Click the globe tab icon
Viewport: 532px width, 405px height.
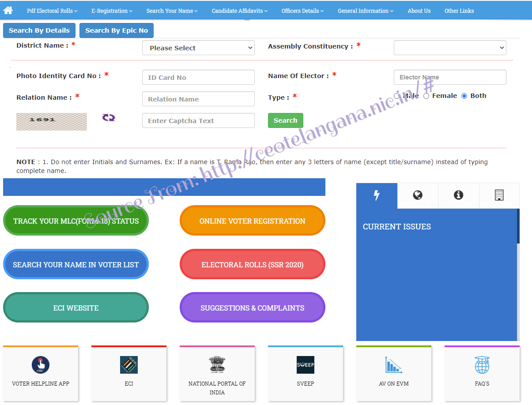(417, 195)
